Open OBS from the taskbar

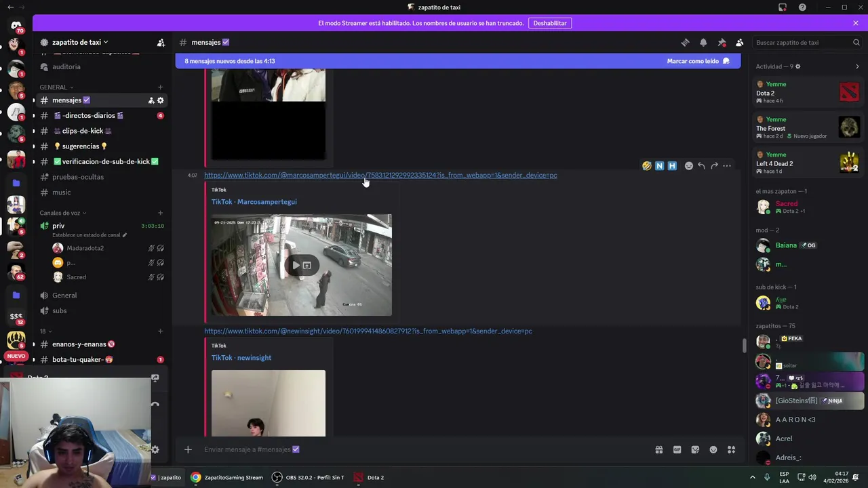[309, 477]
